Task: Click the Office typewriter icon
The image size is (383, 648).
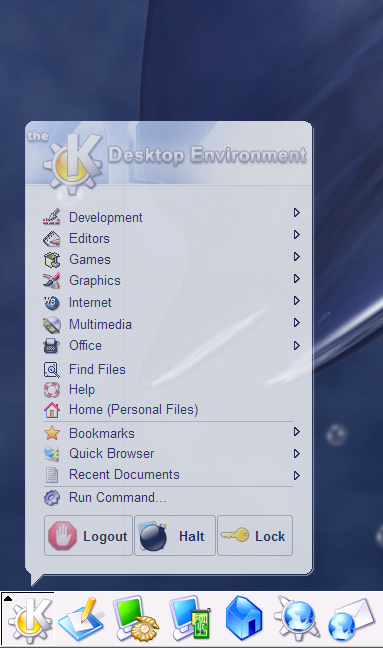Action: 51,345
